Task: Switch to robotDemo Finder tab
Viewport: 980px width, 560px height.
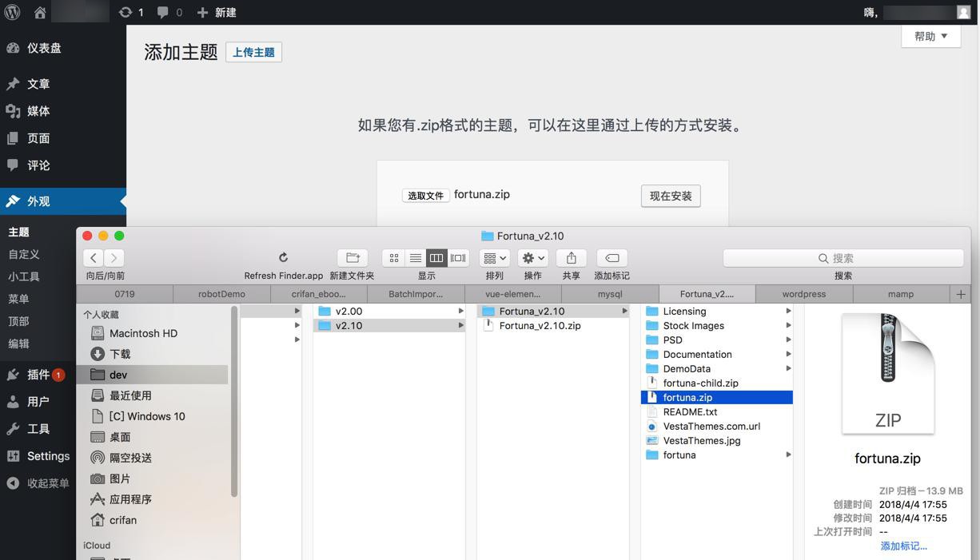Action: tap(221, 294)
